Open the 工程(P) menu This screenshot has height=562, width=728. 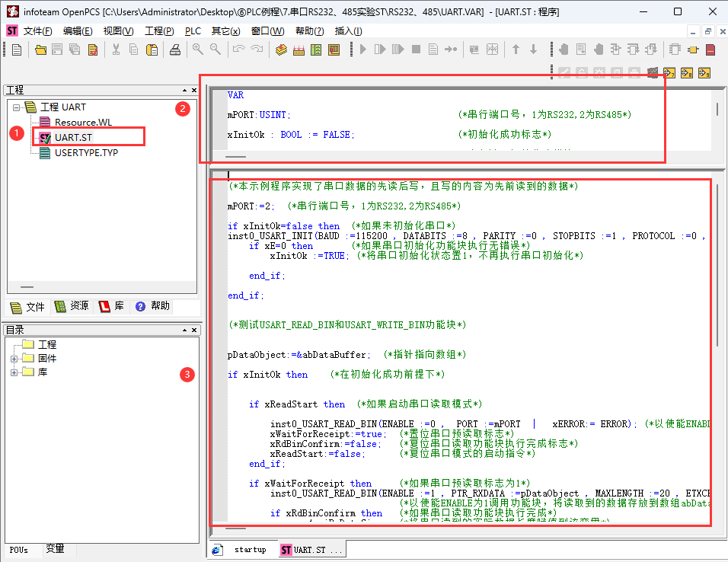159,31
